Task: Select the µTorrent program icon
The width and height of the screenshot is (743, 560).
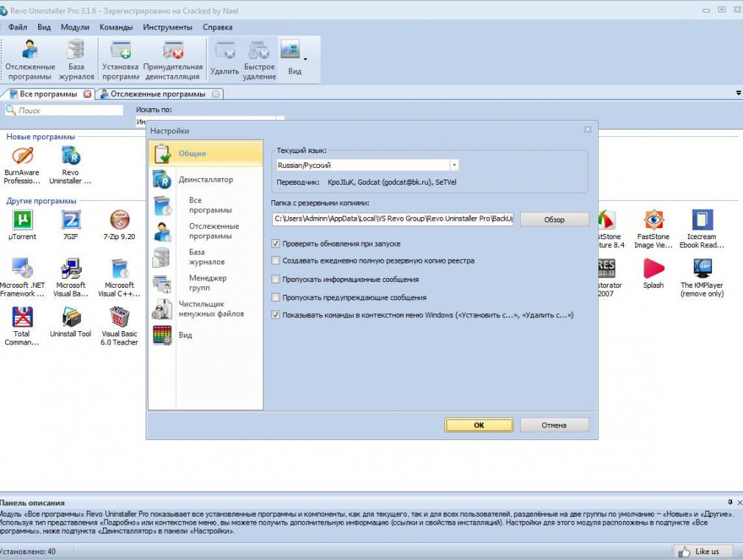Action: point(22,225)
